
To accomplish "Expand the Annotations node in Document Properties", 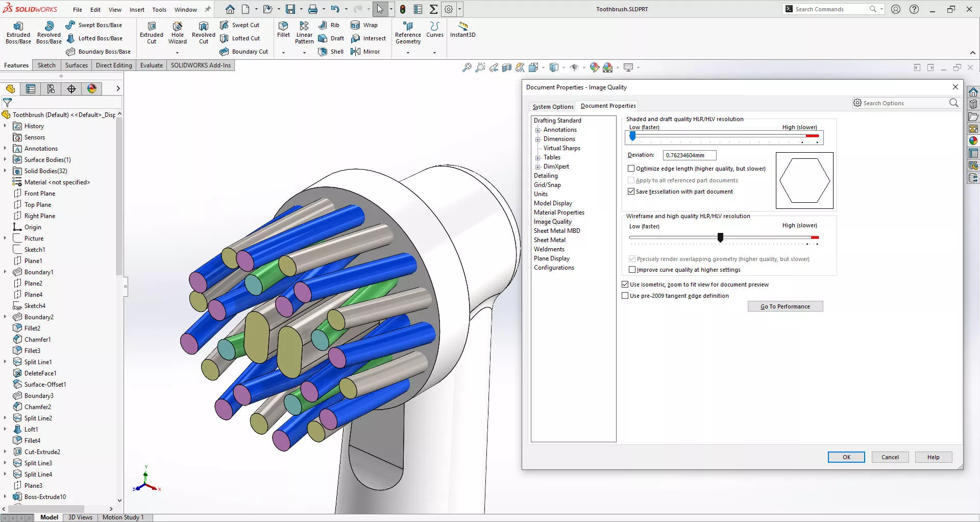I will tap(537, 130).
